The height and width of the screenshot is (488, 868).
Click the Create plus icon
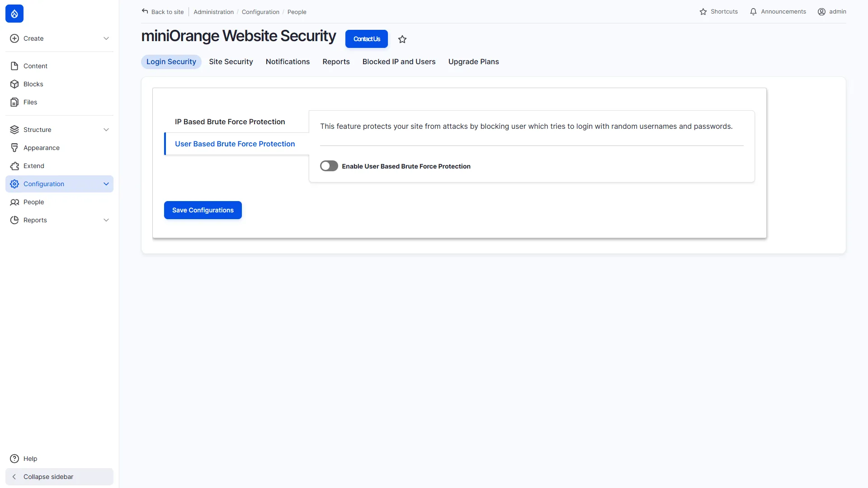click(x=14, y=38)
